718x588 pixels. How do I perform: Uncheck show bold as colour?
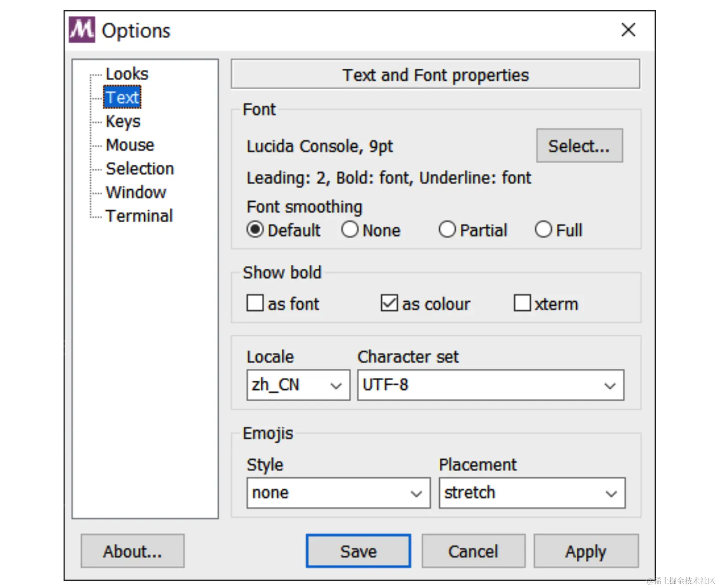coord(389,303)
